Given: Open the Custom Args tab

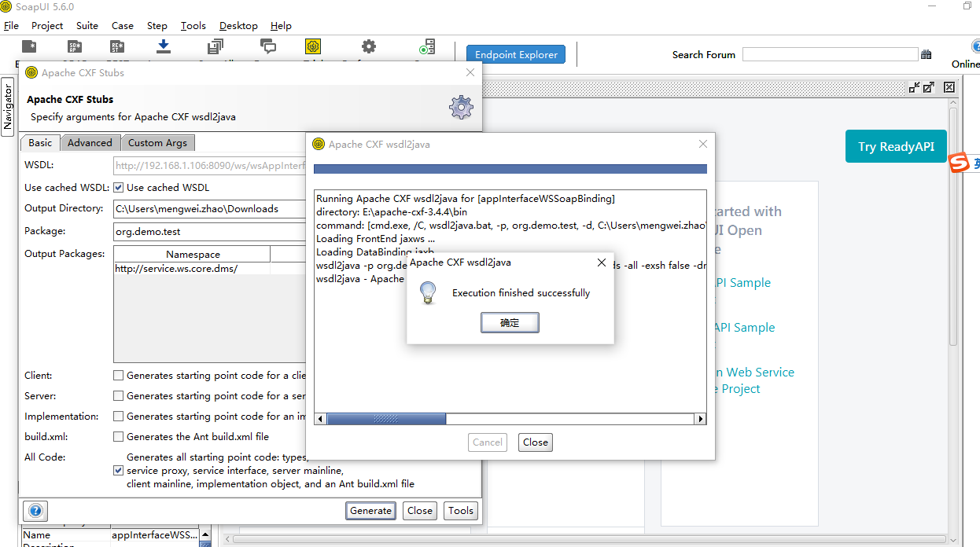Looking at the screenshot, I should pos(158,142).
